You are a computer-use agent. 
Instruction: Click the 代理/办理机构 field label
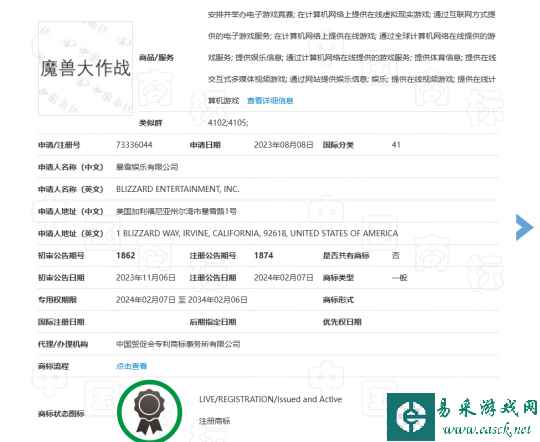click(x=63, y=344)
